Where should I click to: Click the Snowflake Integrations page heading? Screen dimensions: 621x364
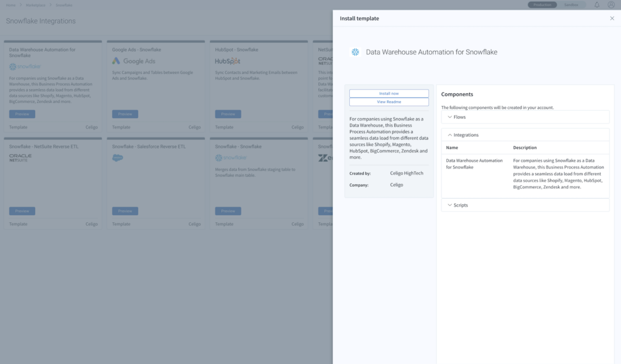(41, 21)
